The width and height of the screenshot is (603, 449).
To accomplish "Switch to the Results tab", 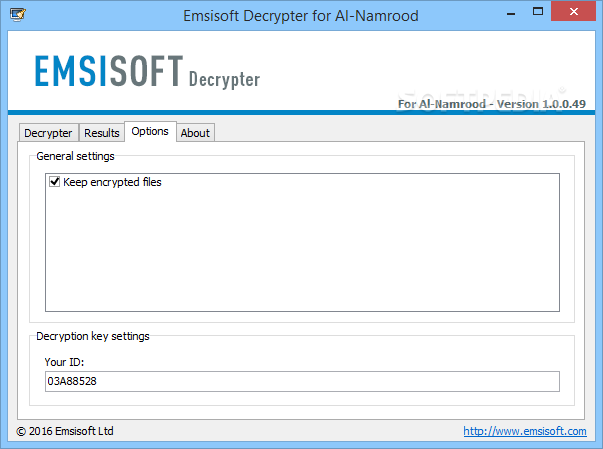I will (x=102, y=133).
